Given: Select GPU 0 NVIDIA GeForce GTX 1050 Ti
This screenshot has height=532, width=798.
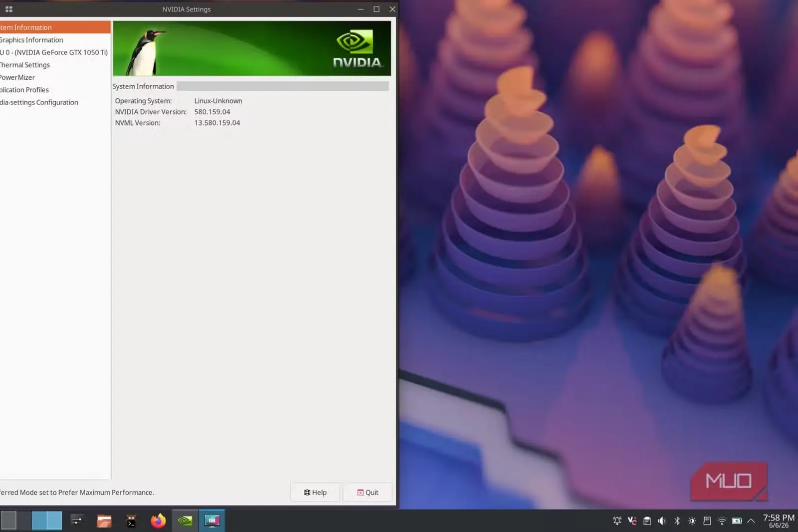Looking at the screenshot, I should (x=55, y=52).
